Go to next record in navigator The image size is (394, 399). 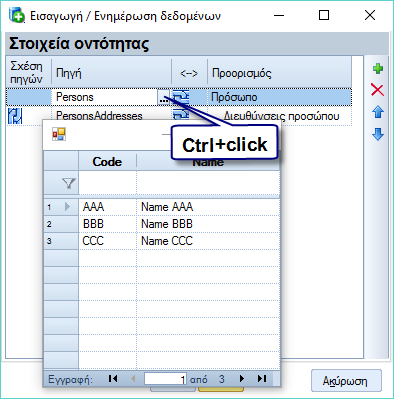point(242,379)
